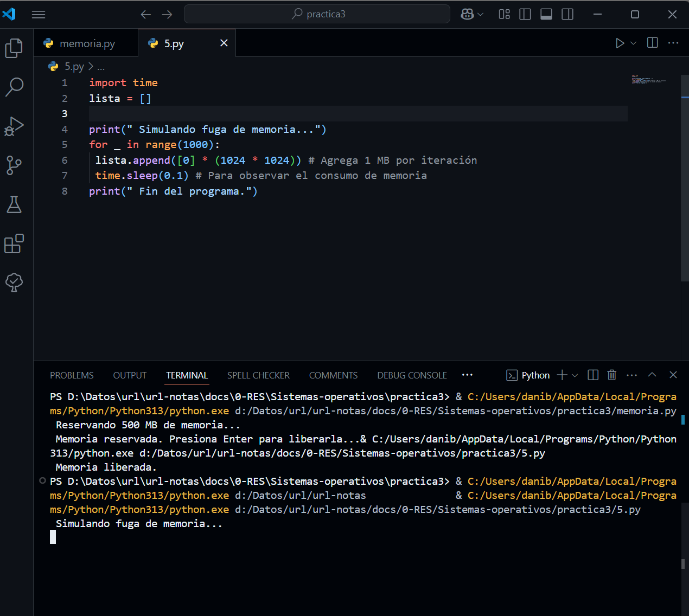Screen dimensions: 689x616
Task: Toggle the primary side bar layout button
Action: pos(525,15)
